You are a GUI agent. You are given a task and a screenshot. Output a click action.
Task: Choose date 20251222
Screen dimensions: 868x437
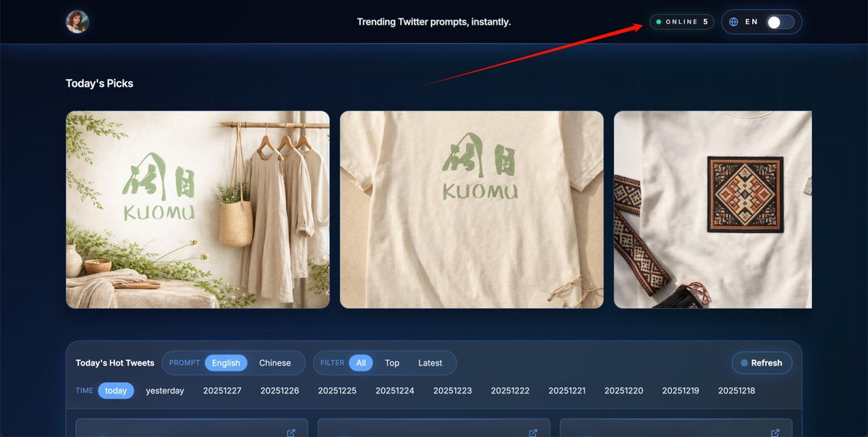pos(510,391)
